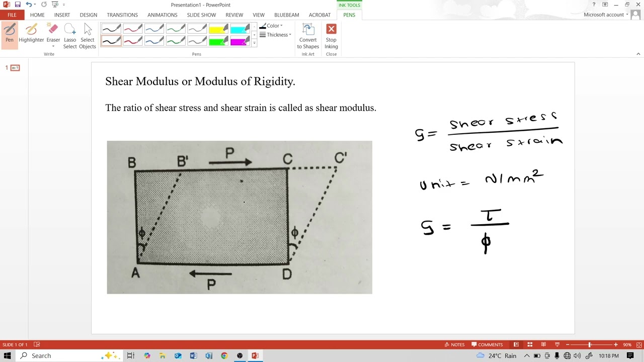Click slide title 'Shear Modulus or Modulus of Rigidity.'
The width and height of the screenshot is (644, 362).
(x=200, y=81)
